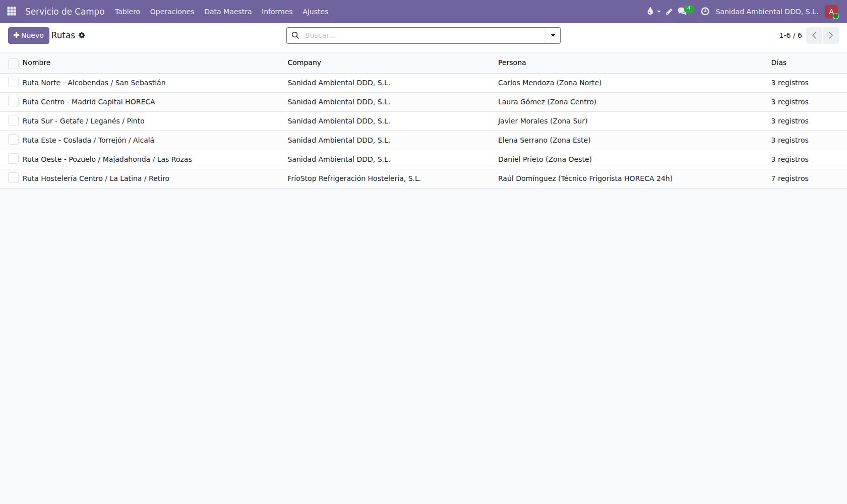Image resolution: width=847 pixels, height=504 pixels.
Task: Open the Data Maestra menu
Action: (x=228, y=11)
